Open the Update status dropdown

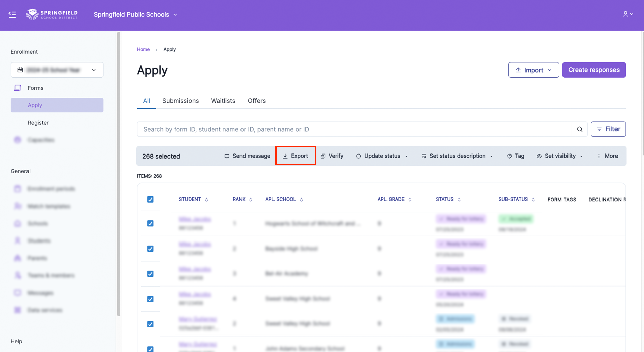point(382,156)
